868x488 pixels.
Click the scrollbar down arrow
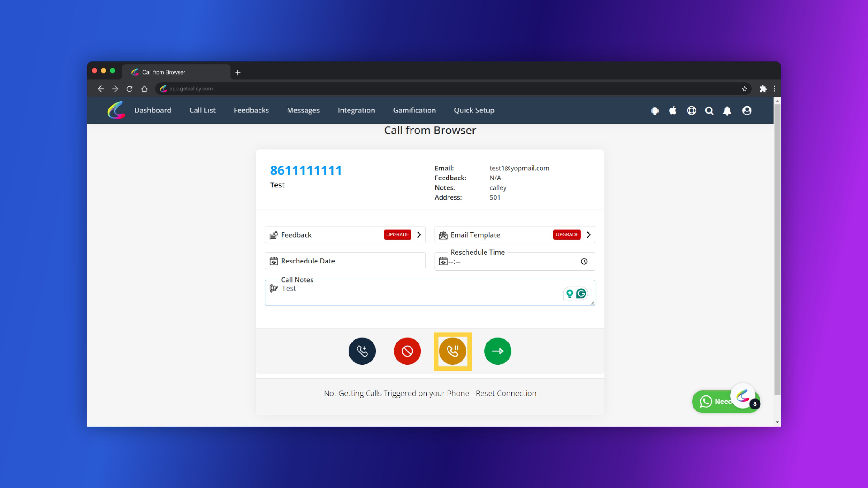[x=777, y=422]
